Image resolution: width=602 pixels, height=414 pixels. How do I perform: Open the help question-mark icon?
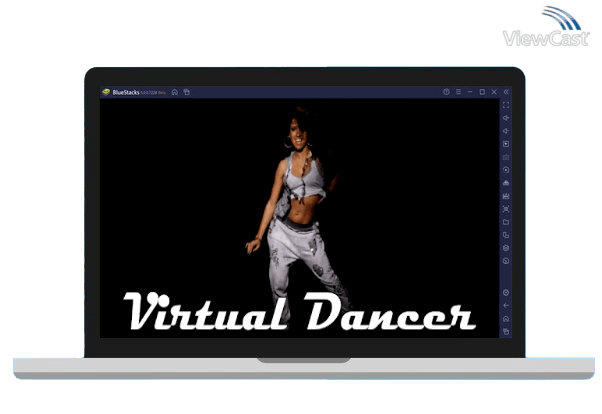tap(446, 92)
